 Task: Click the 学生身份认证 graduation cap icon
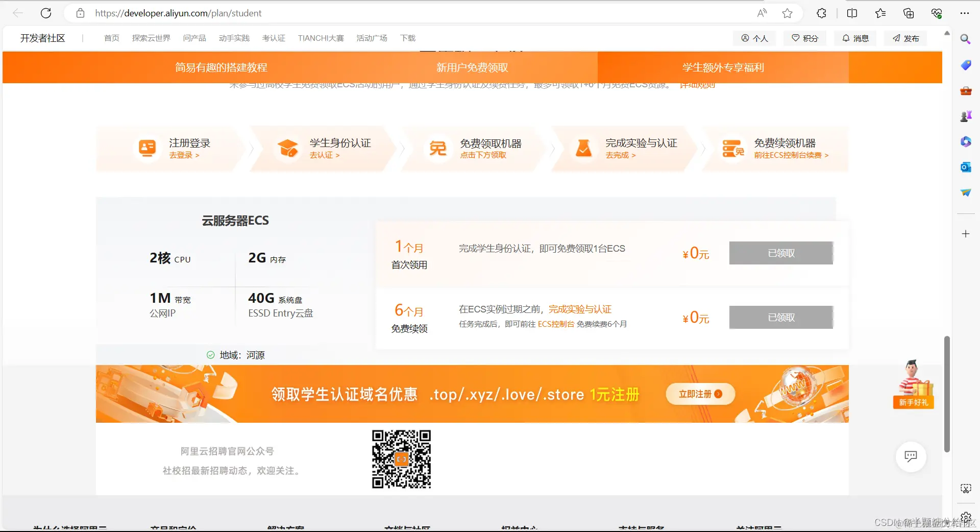tap(288, 148)
